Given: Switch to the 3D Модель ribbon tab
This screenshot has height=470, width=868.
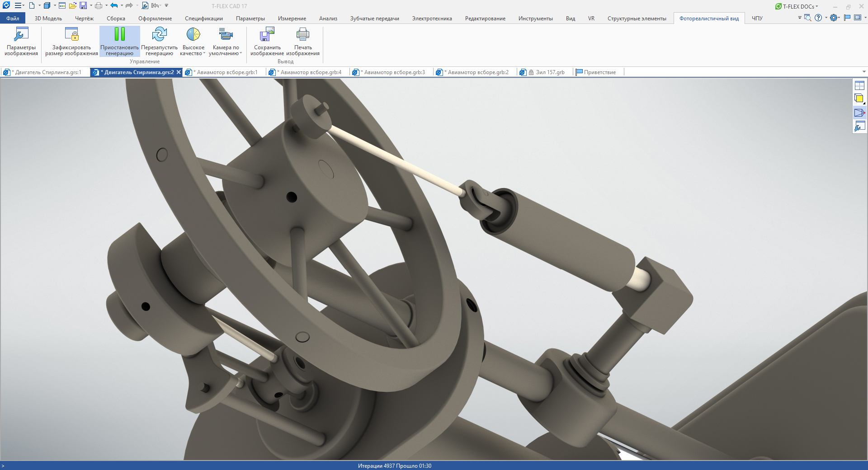Looking at the screenshot, I should tap(48, 18).
